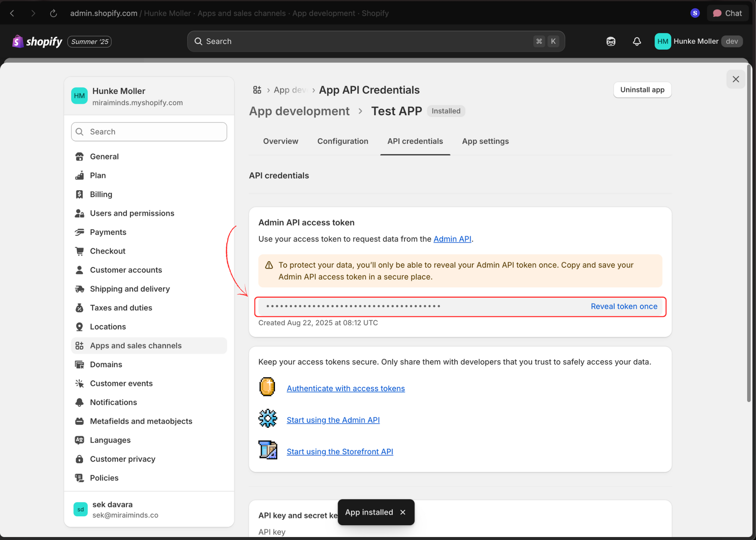Click the apps grid breadcrumb icon
This screenshot has height=540, width=756.
[257, 90]
